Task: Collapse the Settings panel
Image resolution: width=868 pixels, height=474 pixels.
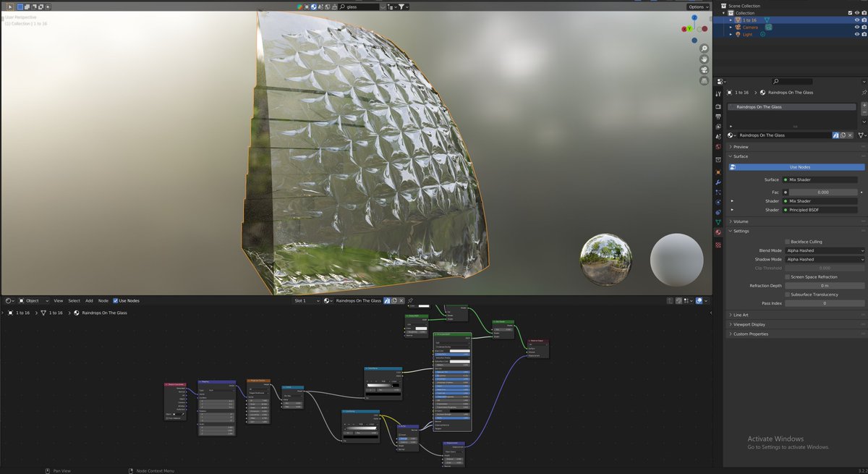Action: [x=741, y=231]
